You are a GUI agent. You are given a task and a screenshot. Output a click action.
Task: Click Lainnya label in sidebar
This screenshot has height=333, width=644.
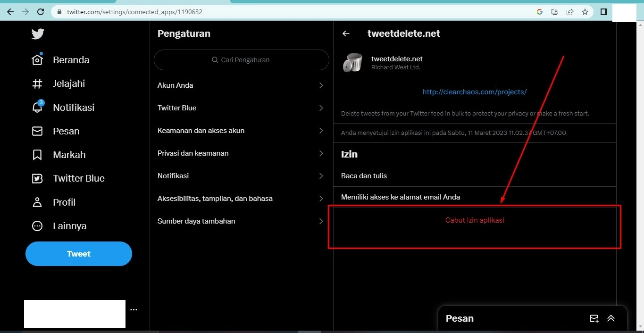tap(70, 226)
